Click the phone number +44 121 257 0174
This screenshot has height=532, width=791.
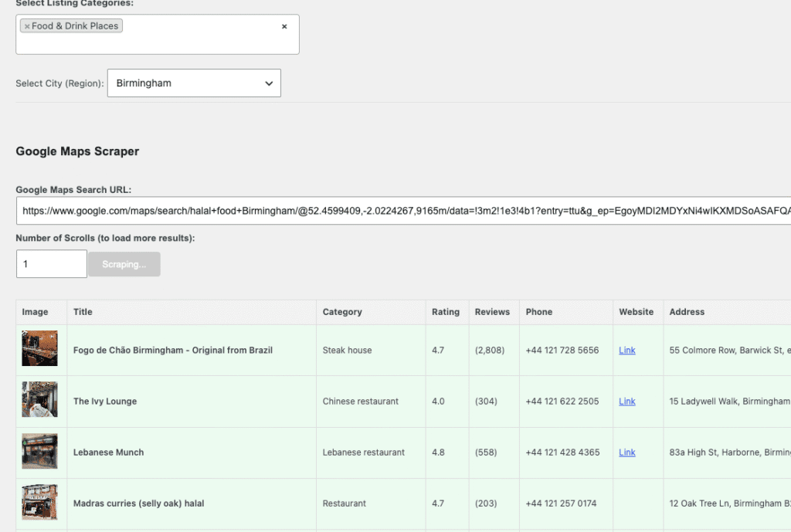(561, 503)
